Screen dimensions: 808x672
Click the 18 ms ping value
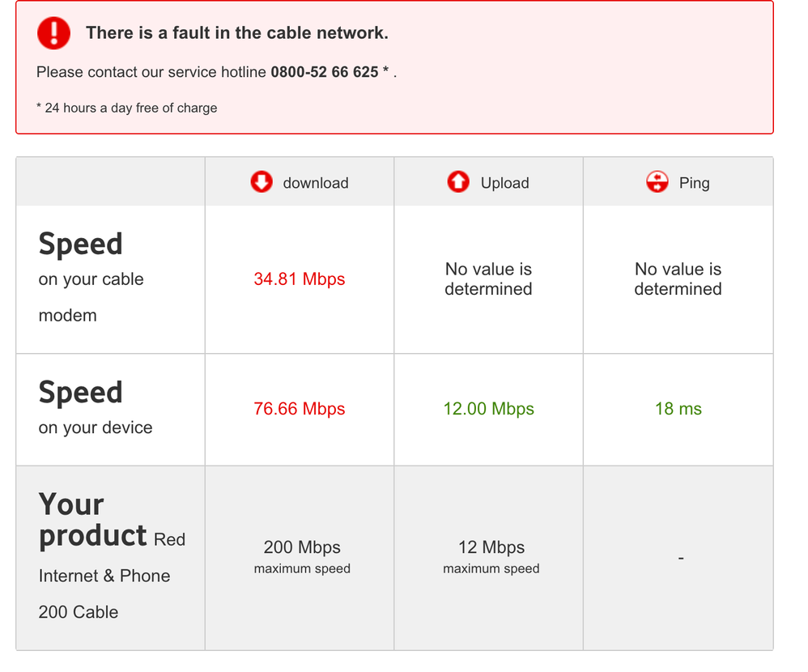tap(678, 409)
